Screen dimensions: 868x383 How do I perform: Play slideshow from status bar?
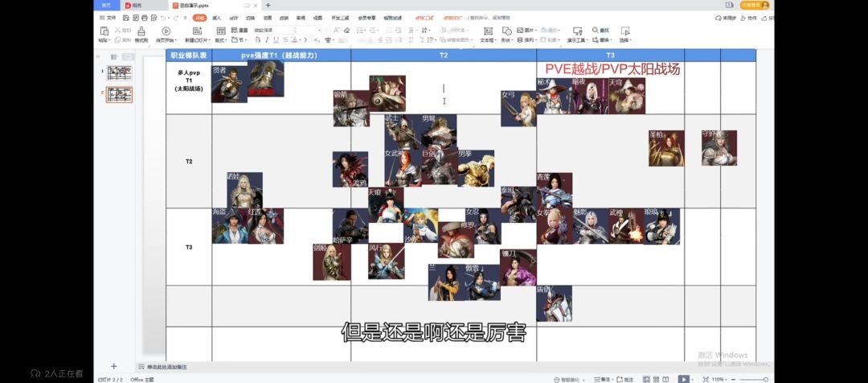click(684, 379)
